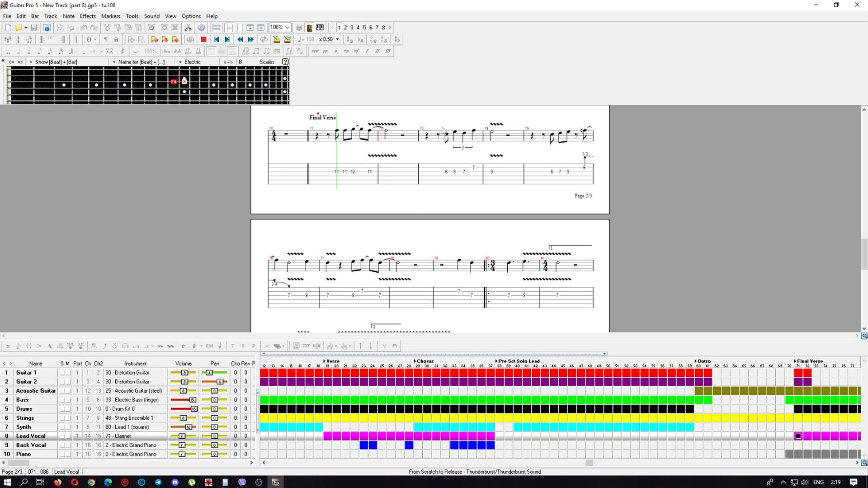The width and height of the screenshot is (868, 488).
Task: Open the settings gear icon in toolbar
Action: (201, 28)
